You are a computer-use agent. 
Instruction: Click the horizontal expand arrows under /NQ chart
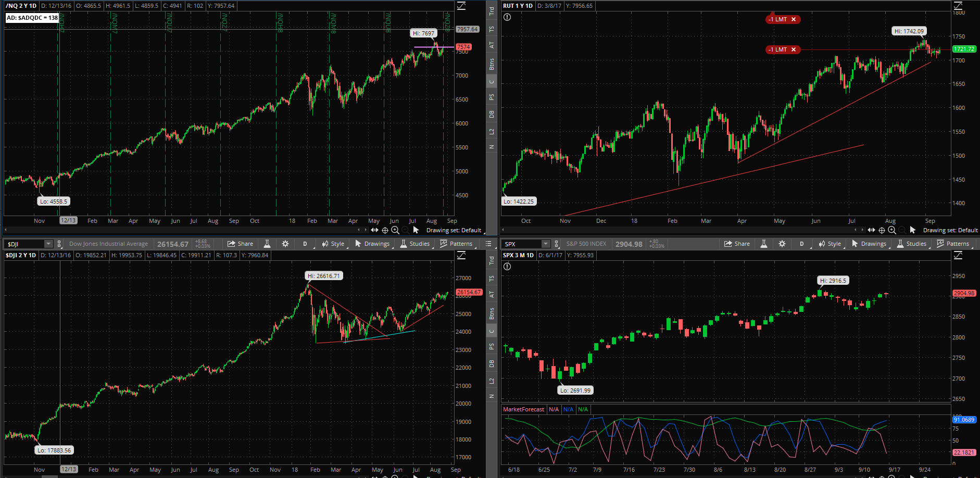(375, 230)
